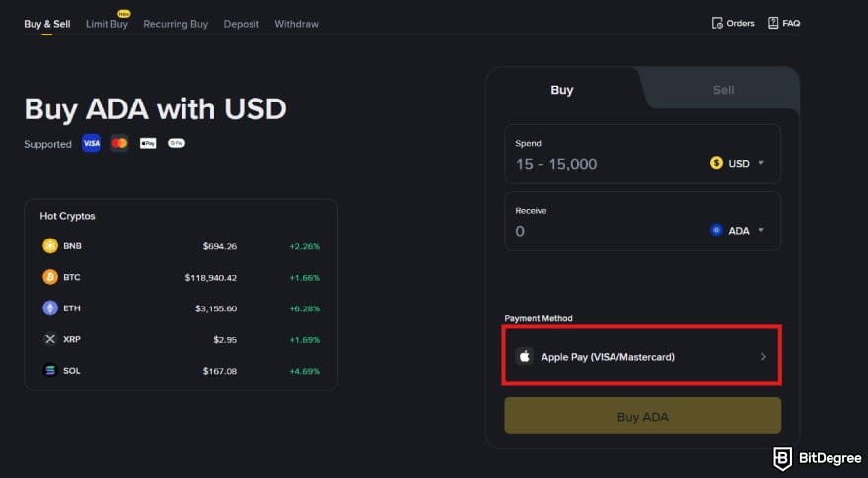Switch to the Buy panel tab
Viewport: 868px width, 478px height.
click(562, 90)
